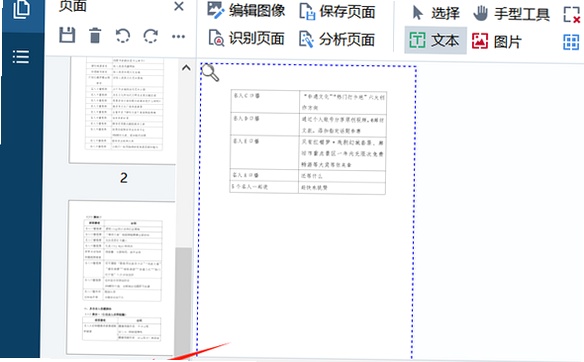Viewport: 584px width, 362px height.
Task: Open the list view icon in sidebar
Action: coord(21,57)
